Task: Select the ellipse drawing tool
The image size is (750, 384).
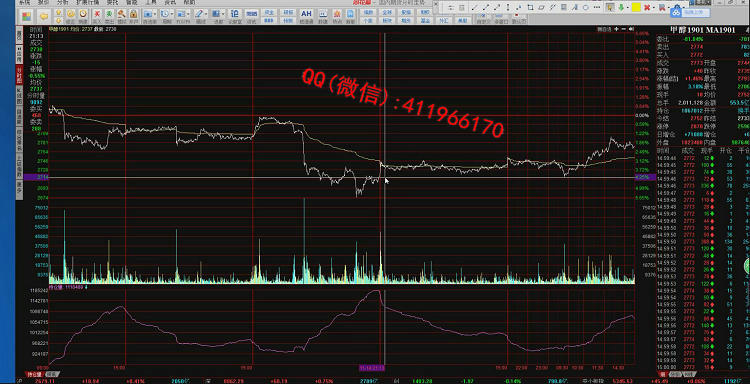Action: tap(585, 7)
